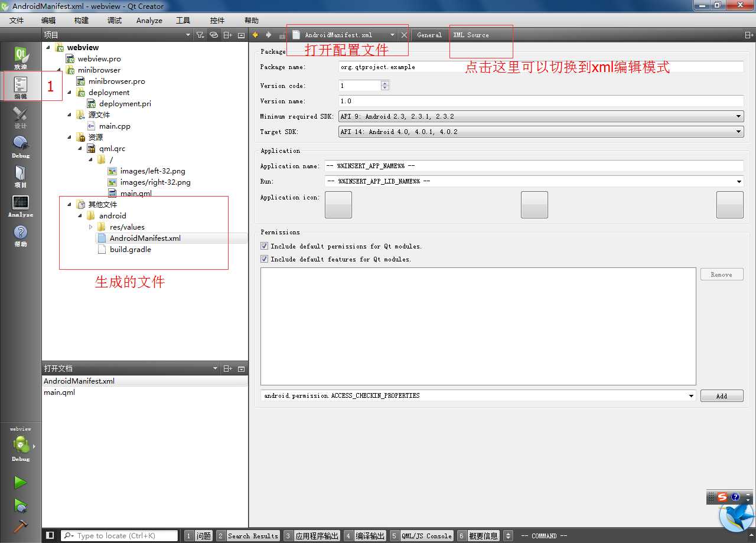The image size is (756, 543).
Task: Open the Target SDK dropdown
Action: (x=540, y=132)
